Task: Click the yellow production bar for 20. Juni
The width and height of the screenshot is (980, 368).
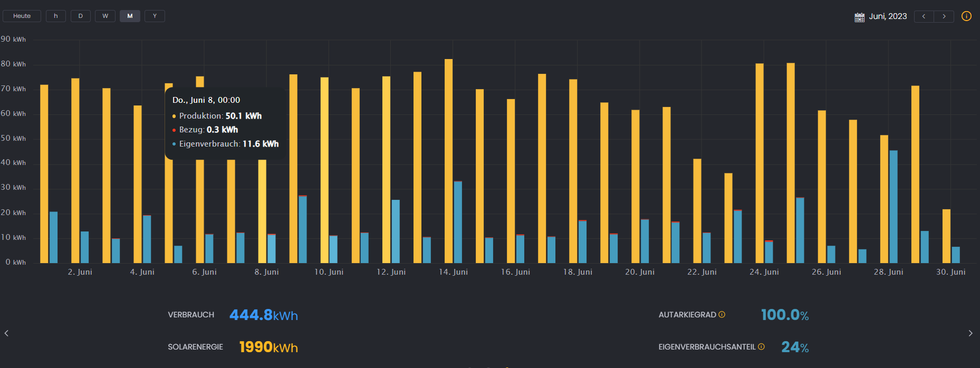Action: (x=636, y=187)
